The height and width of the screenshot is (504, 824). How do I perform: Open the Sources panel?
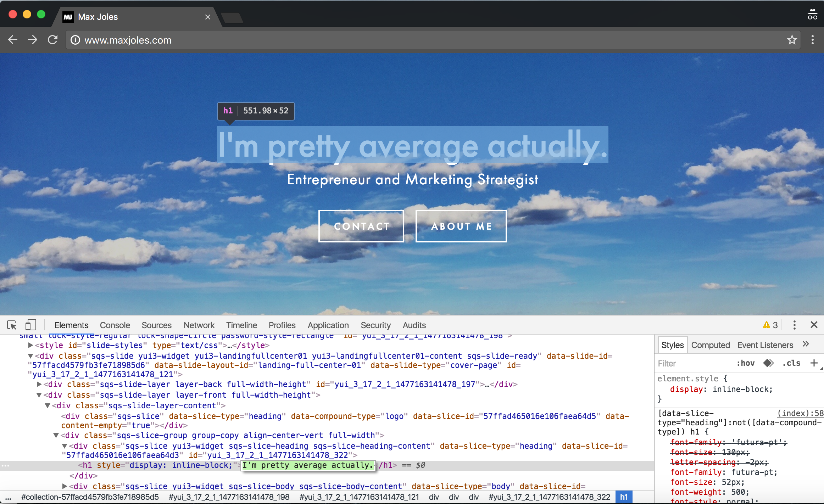pyautogui.click(x=156, y=325)
